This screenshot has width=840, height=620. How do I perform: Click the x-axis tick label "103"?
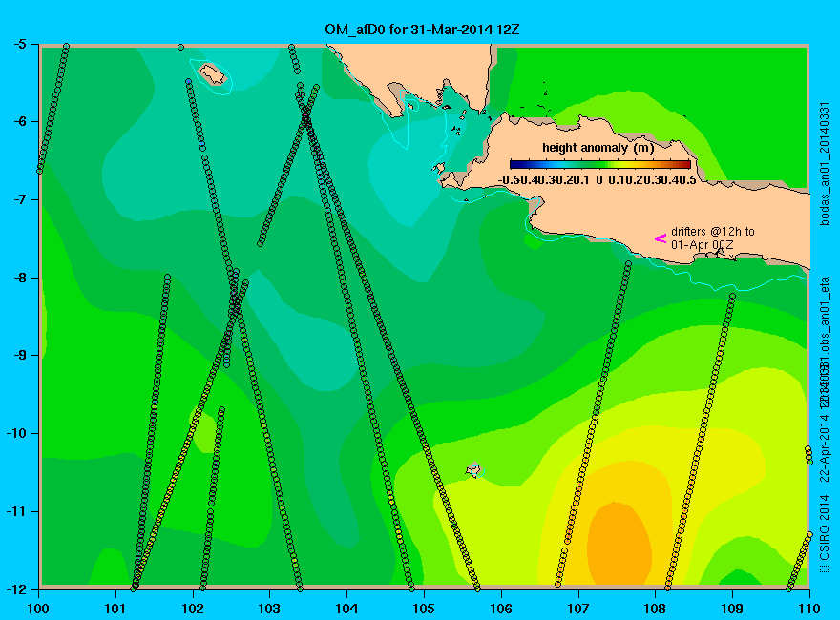click(269, 609)
